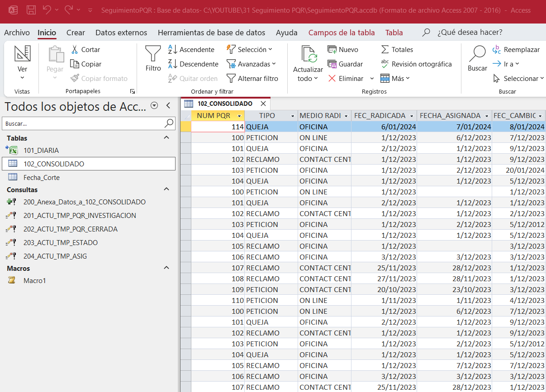Click the Copiar icon
This screenshot has width=546, height=392.
(75, 64)
